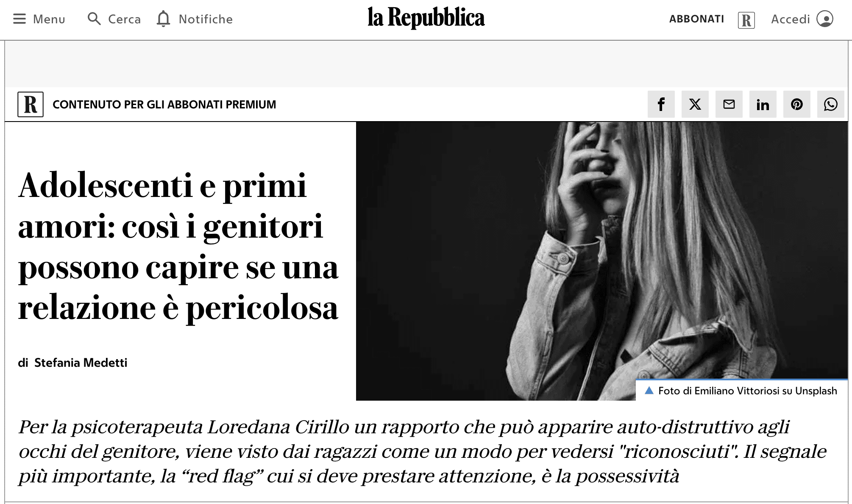Toggle the photo caption triangle
852x504 pixels.
(x=649, y=390)
